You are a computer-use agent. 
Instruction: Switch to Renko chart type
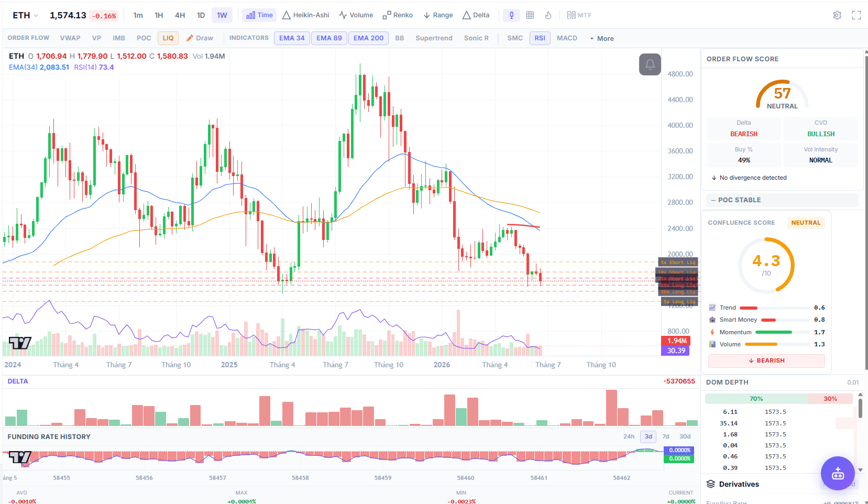(x=398, y=15)
